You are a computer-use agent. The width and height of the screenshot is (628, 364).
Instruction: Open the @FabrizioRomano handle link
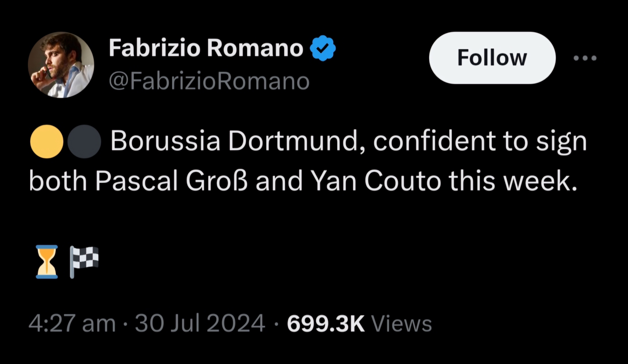pos(209,81)
